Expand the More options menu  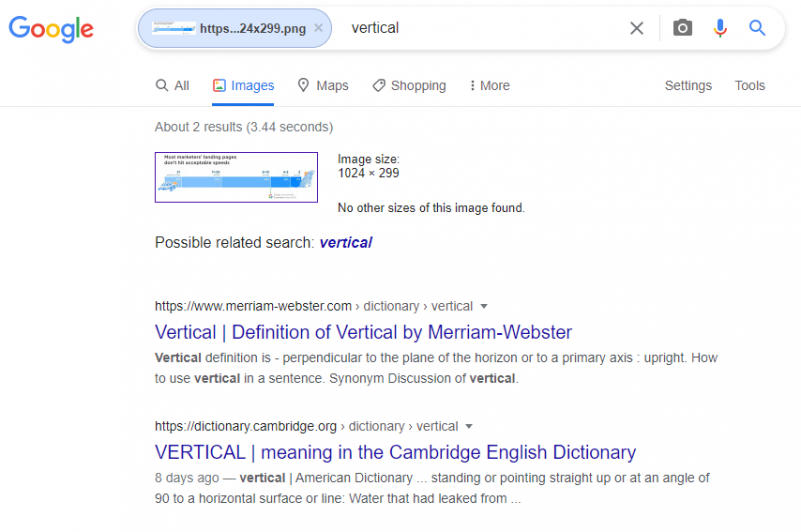click(489, 85)
